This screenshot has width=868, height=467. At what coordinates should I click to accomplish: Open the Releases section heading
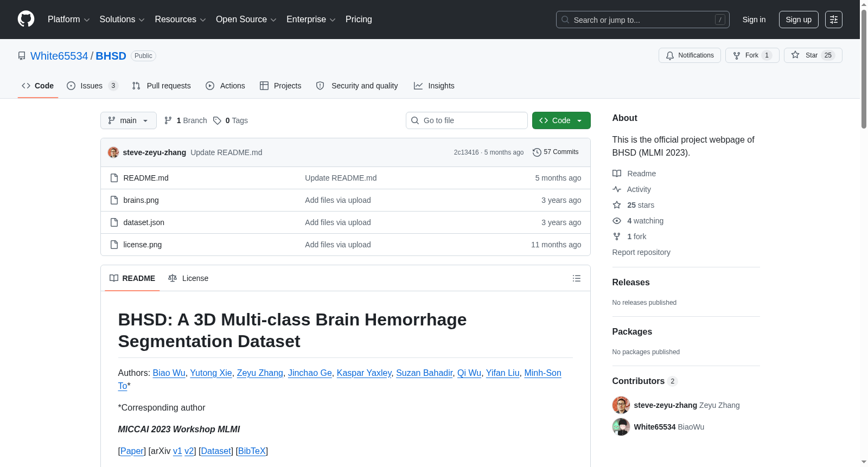click(631, 282)
